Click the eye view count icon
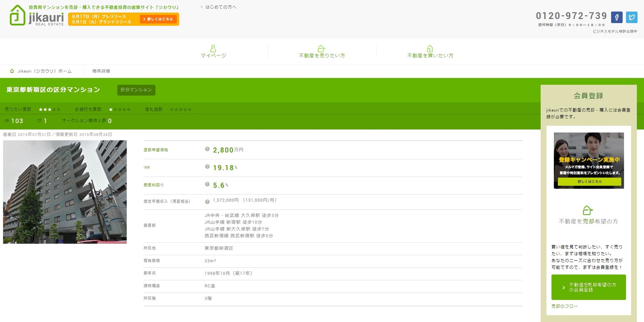 tap(7, 121)
